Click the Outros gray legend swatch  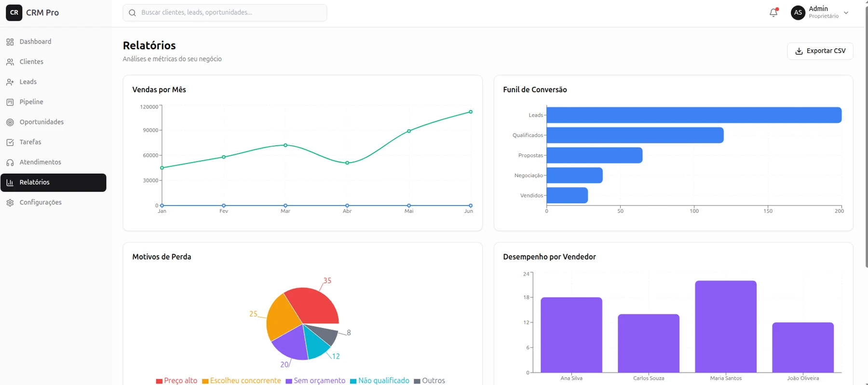[x=417, y=381]
